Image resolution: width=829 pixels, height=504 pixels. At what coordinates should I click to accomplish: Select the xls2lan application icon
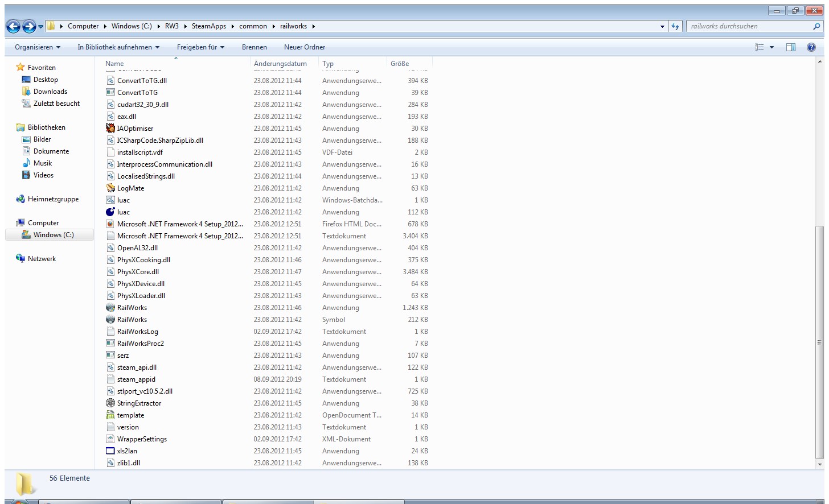click(x=110, y=451)
